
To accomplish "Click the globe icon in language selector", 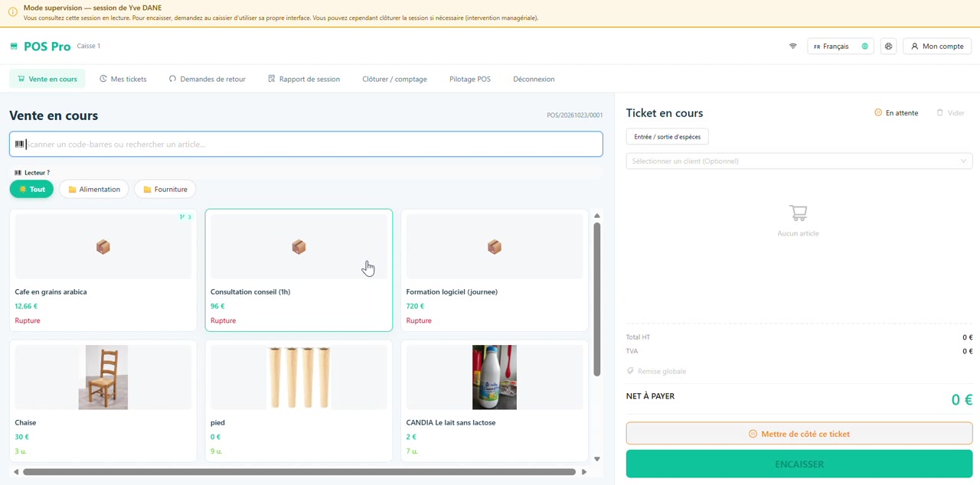I will [865, 47].
